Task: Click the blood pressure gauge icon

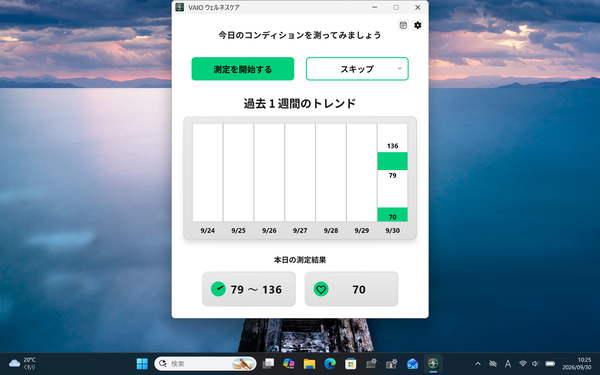Action: click(x=218, y=289)
